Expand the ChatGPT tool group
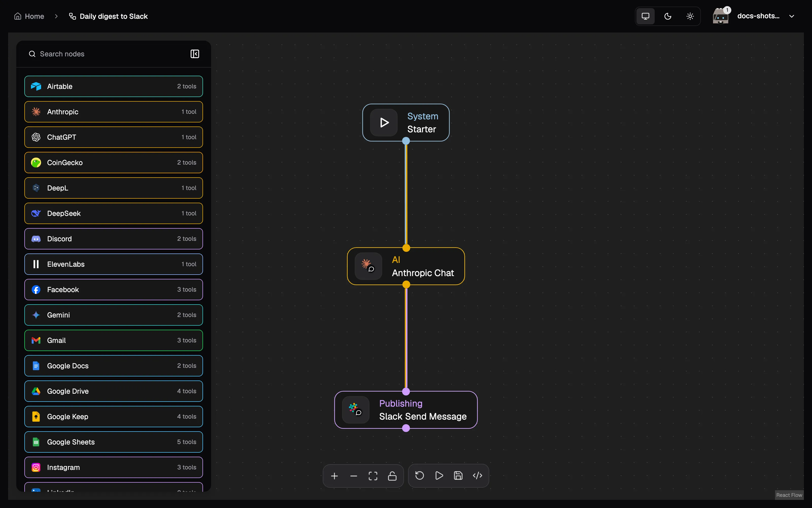 pyautogui.click(x=113, y=137)
